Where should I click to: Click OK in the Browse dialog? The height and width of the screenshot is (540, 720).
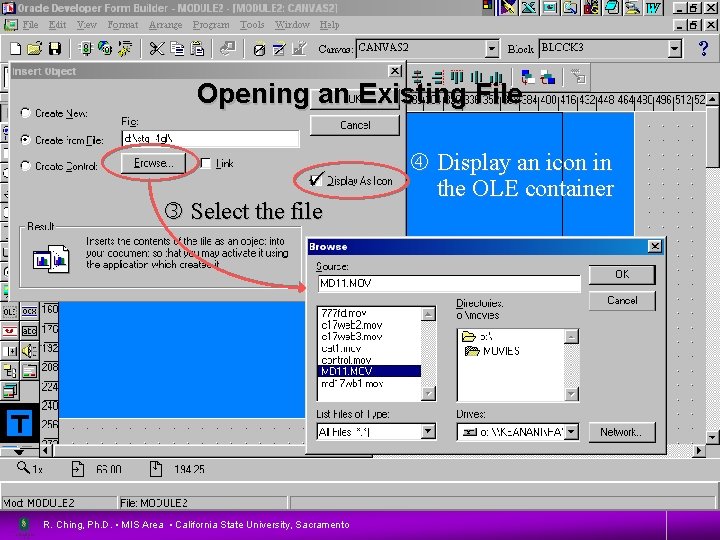(x=622, y=274)
